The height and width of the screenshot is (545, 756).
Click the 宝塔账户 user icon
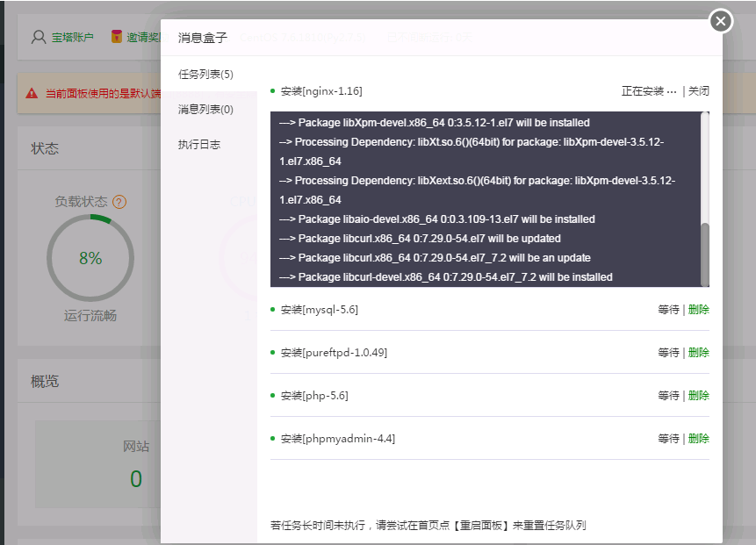tap(38, 37)
